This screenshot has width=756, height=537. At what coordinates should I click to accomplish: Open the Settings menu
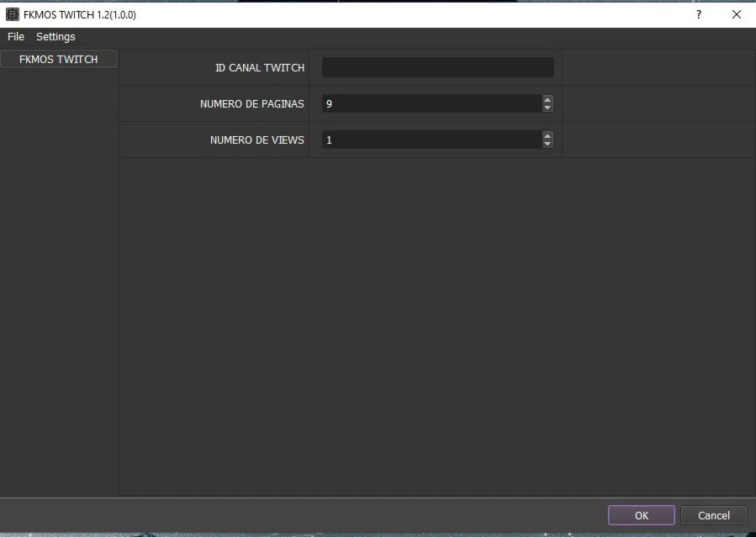pos(56,37)
